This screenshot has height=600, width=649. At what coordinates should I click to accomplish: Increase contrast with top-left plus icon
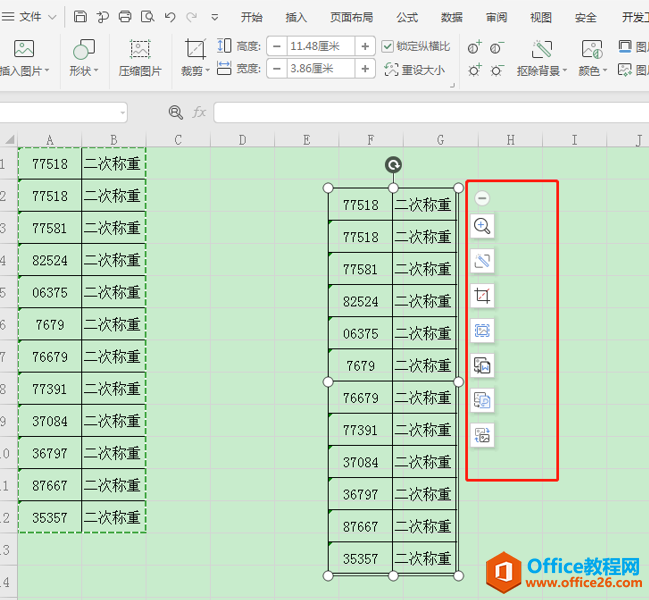[x=474, y=48]
